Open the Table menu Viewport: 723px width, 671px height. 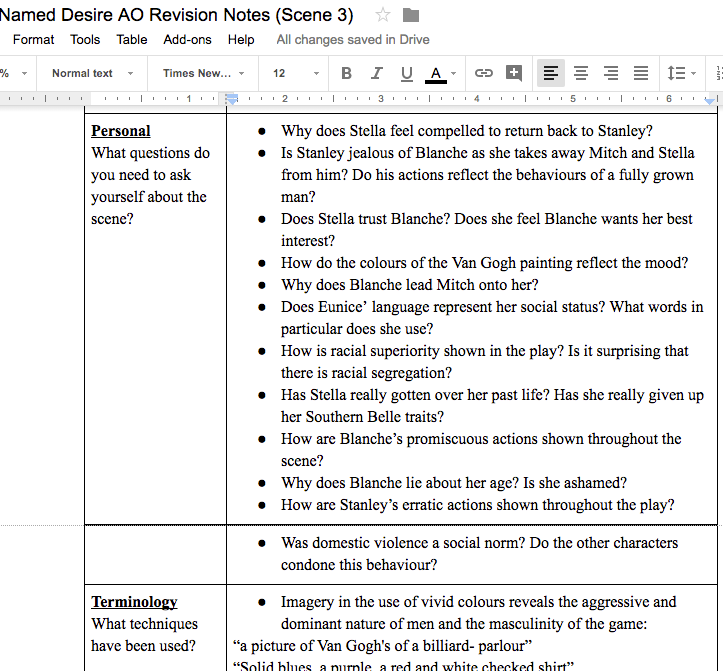[x=131, y=40]
